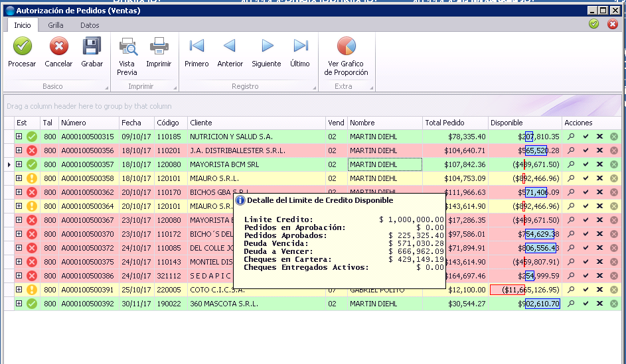Click the magnifier action for NUTRICION Y SALUD

[571, 137]
